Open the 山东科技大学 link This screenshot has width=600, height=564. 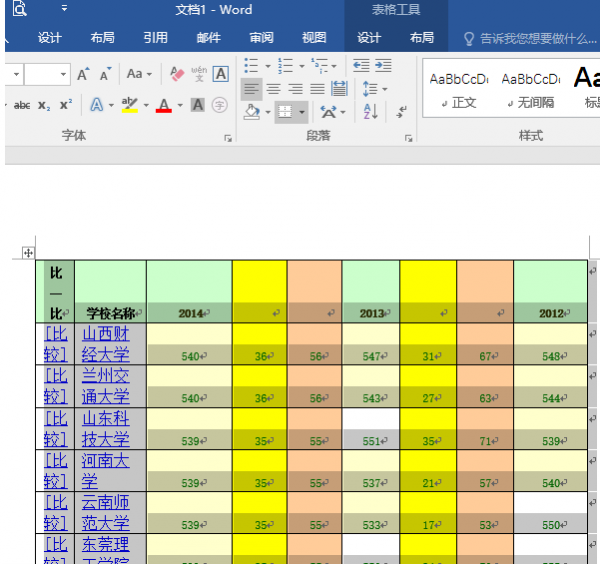(106, 429)
